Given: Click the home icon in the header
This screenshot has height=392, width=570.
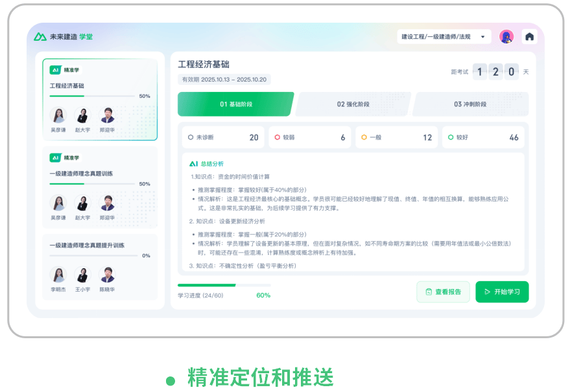Looking at the screenshot, I should [x=529, y=37].
